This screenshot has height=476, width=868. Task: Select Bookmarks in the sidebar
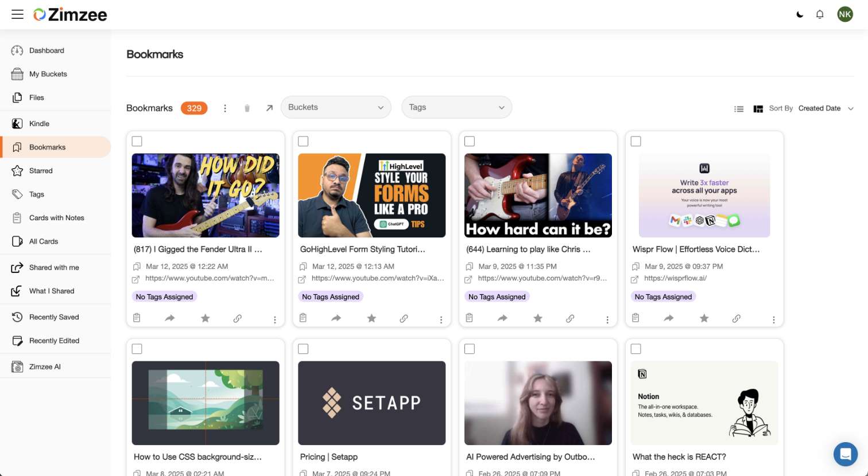(x=55, y=147)
